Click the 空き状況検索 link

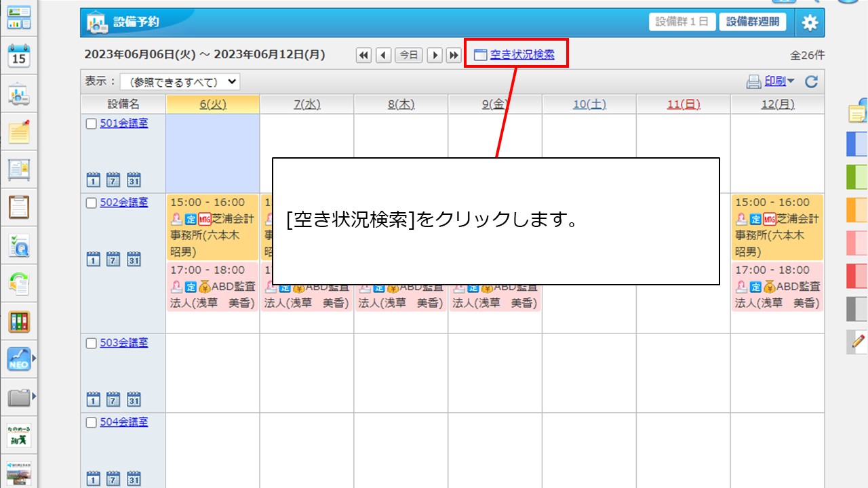click(x=521, y=55)
